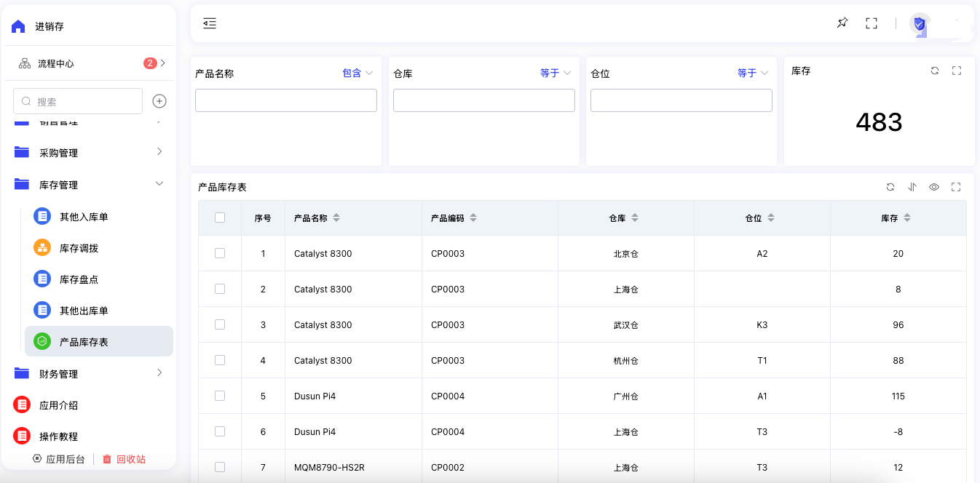Check row 4, Catalyst 8300 杭州仓
The width and height of the screenshot is (980, 483).
coord(220,360)
